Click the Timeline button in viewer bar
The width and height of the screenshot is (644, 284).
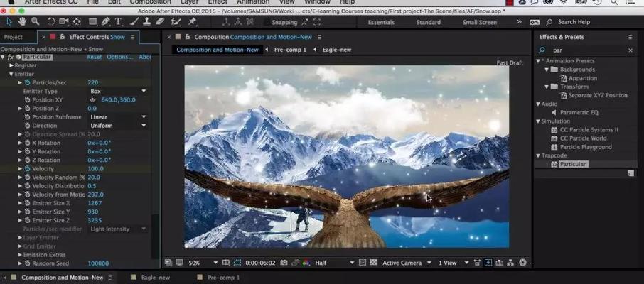pos(499,263)
